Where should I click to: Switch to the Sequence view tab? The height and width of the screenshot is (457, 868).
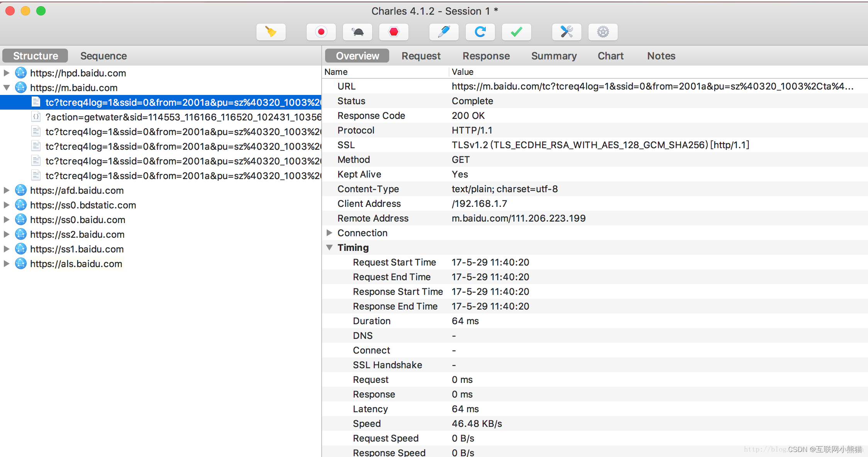point(103,56)
